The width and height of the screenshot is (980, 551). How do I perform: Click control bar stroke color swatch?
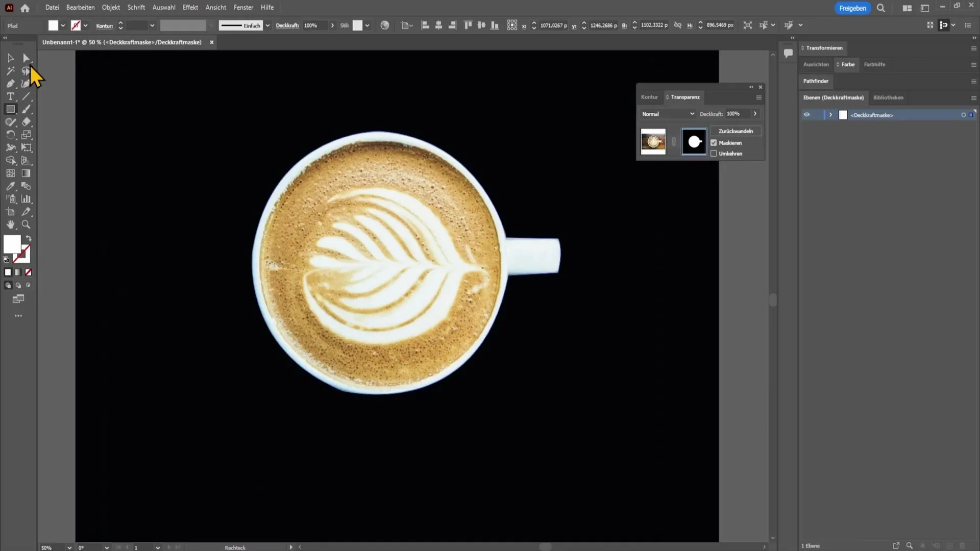click(76, 26)
